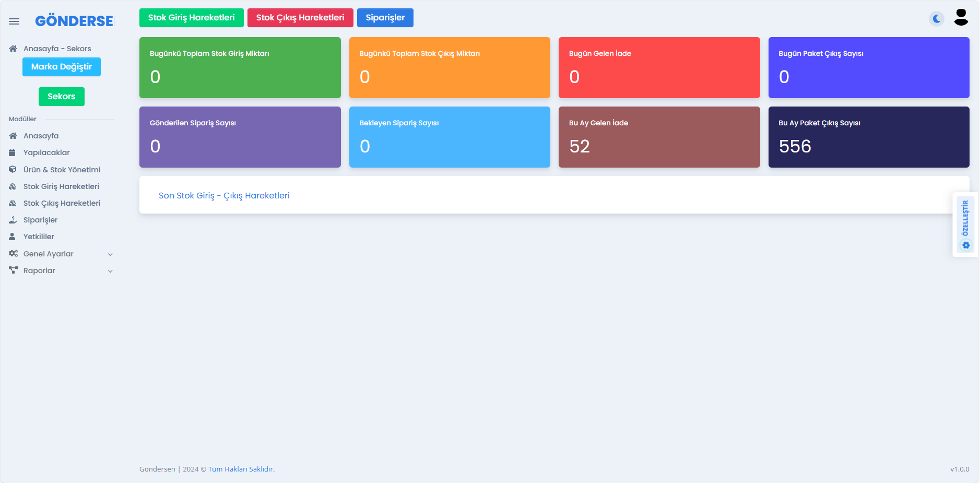Click the Genel Ayarlar gears icon
This screenshot has width=980, height=483.
(x=14, y=253)
